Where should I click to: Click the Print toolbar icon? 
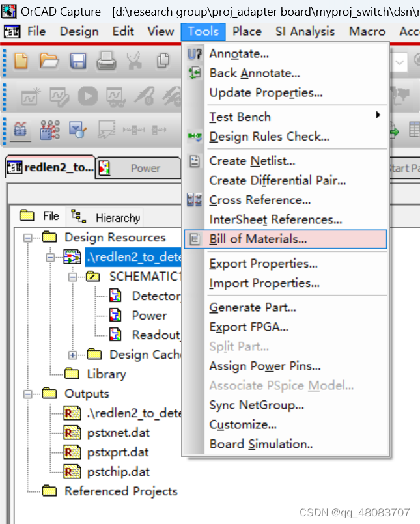(106, 61)
